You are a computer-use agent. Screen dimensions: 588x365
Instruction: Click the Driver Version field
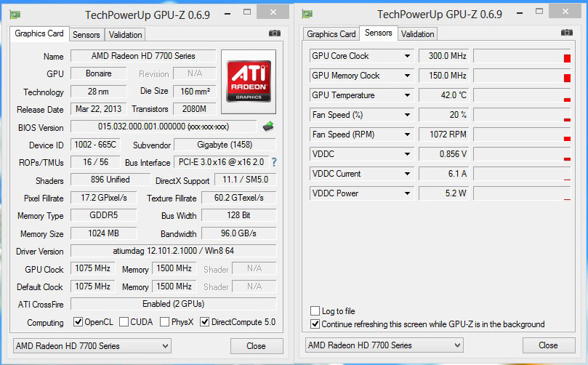coord(173,251)
